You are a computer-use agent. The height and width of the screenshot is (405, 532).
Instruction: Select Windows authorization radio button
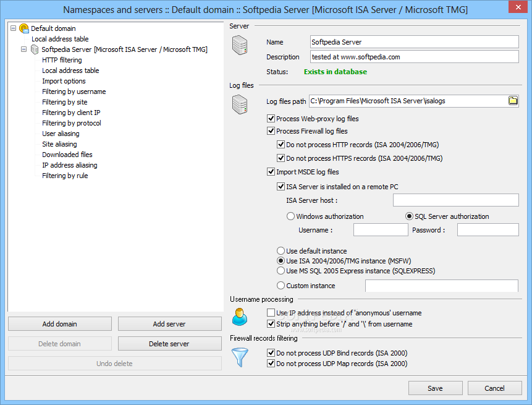pos(290,216)
